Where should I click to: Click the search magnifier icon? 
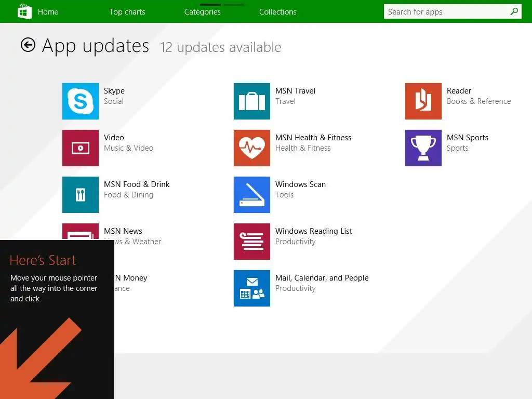click(514, 11)
